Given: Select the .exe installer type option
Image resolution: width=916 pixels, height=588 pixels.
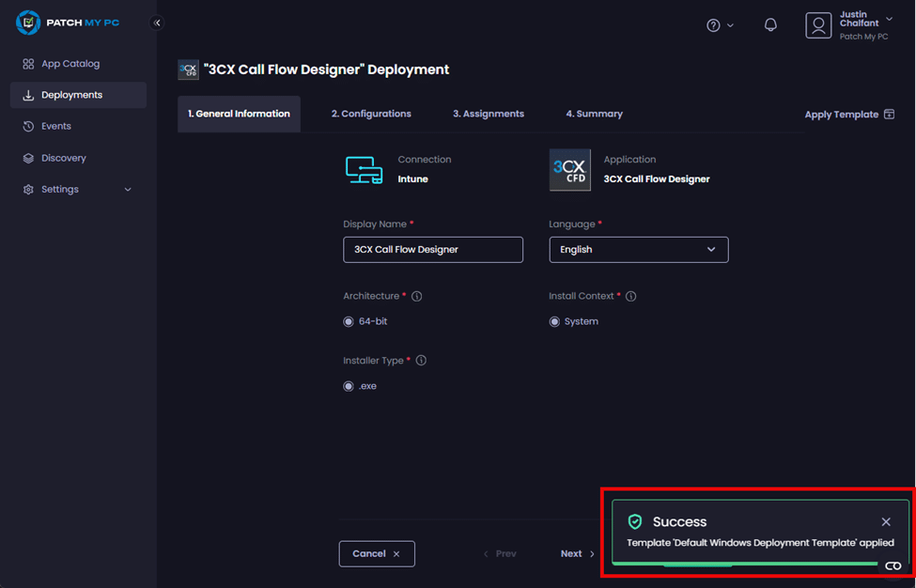Looking at the screenshot, I should coord(349,386).
